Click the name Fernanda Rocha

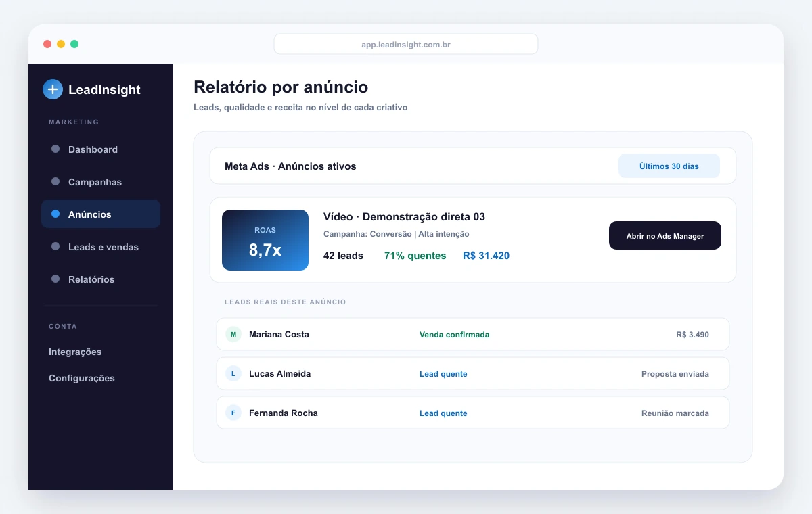pyautogui.click(x=283, y=413)
